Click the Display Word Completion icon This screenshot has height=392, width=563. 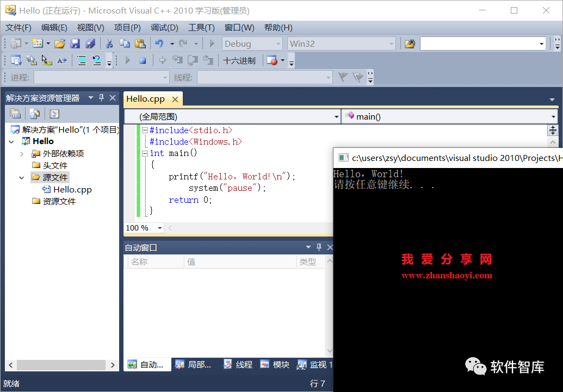pyautogui.click(x=62, y=60)
